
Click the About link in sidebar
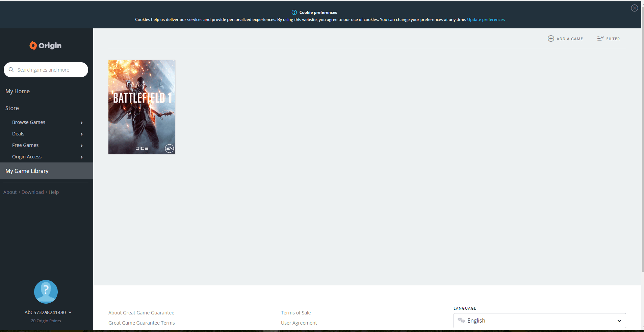[10, 192]
